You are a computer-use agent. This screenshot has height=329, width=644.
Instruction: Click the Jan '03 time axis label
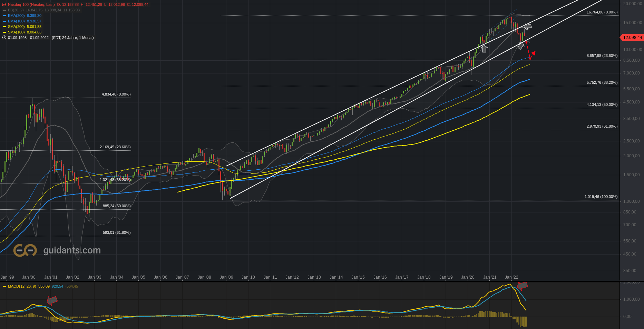coord(95,277)
